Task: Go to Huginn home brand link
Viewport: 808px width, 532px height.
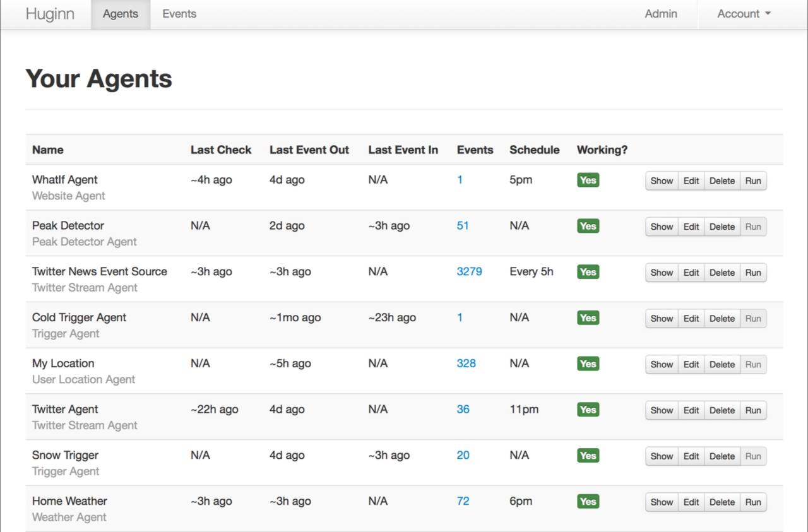Action: pos(50,14)
